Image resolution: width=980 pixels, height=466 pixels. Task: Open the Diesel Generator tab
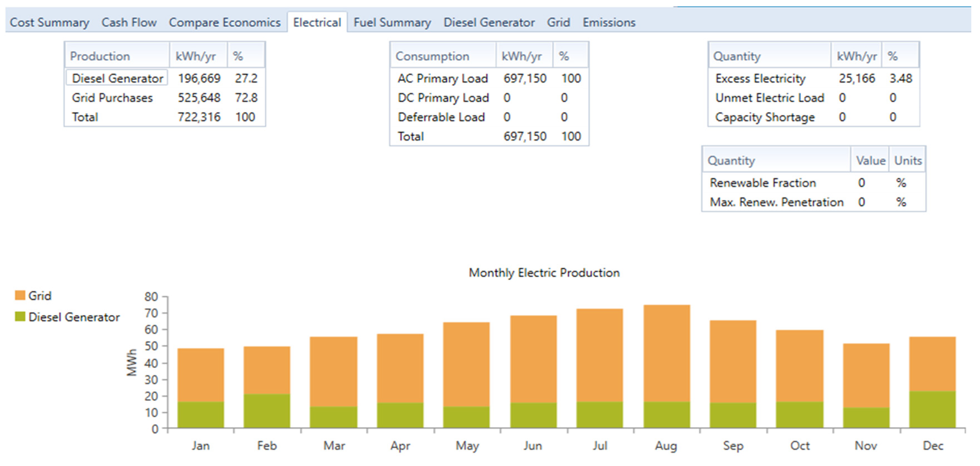coord(489,23)
